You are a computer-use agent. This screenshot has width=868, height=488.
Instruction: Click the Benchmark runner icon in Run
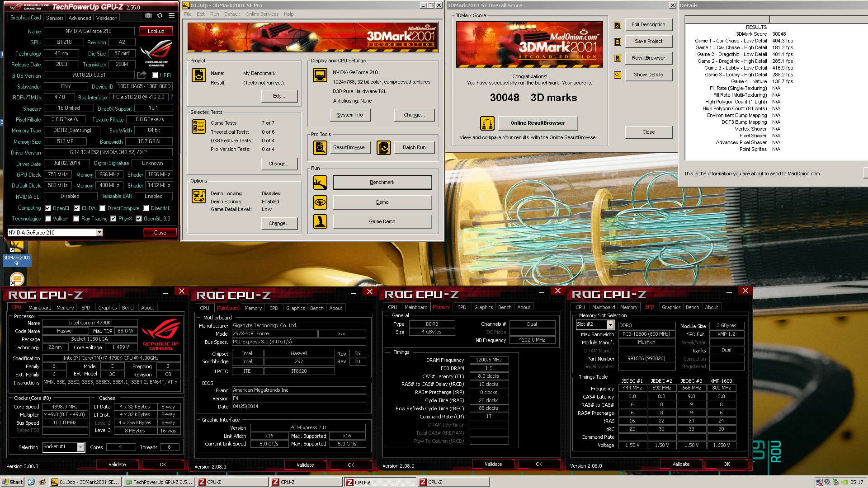(x=320, y=183)
